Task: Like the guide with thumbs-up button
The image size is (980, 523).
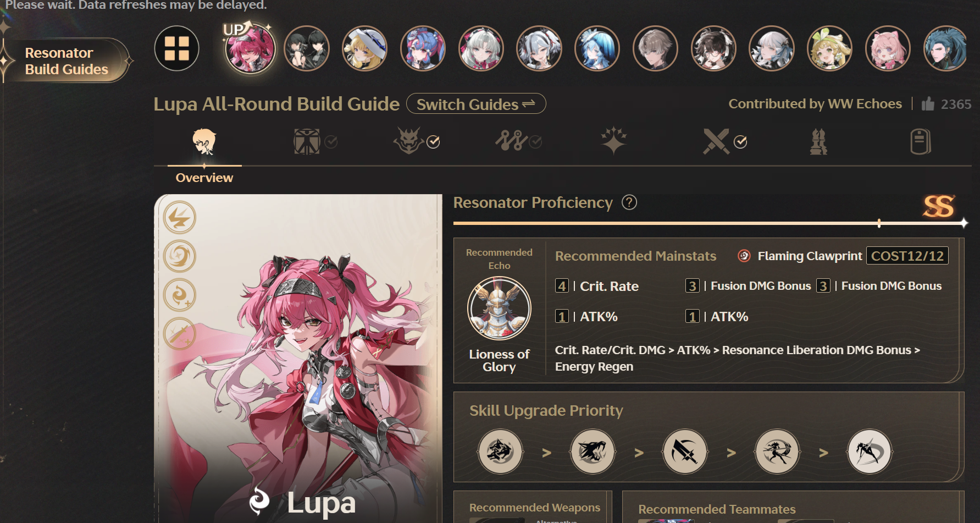Action: [928, 104]
